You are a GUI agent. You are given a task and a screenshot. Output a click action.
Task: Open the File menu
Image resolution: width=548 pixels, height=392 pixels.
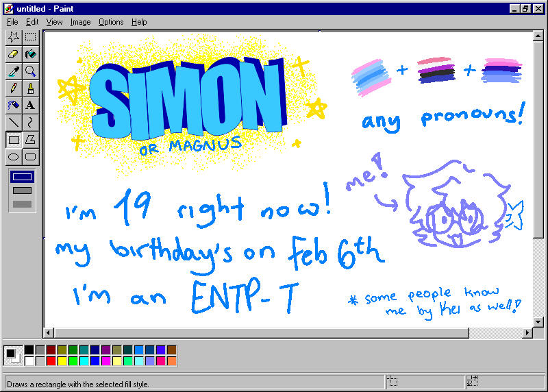[x=12, y=22]
